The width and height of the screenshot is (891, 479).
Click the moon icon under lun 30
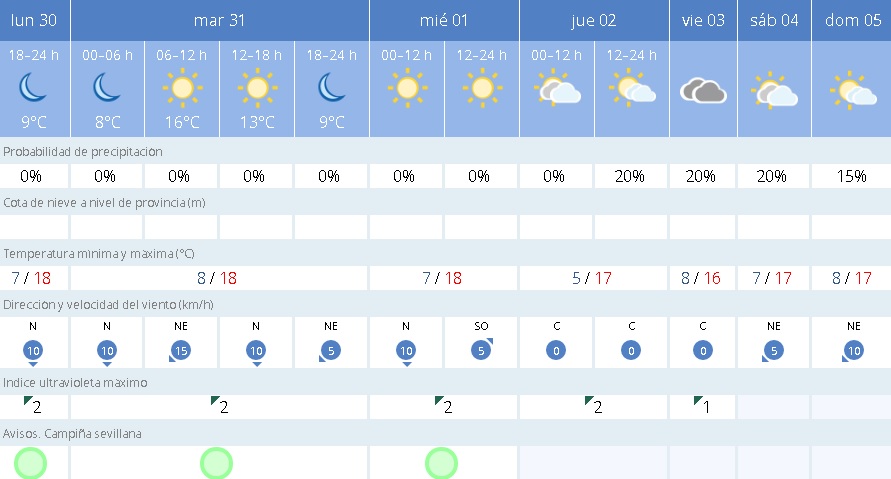(33, 90)
